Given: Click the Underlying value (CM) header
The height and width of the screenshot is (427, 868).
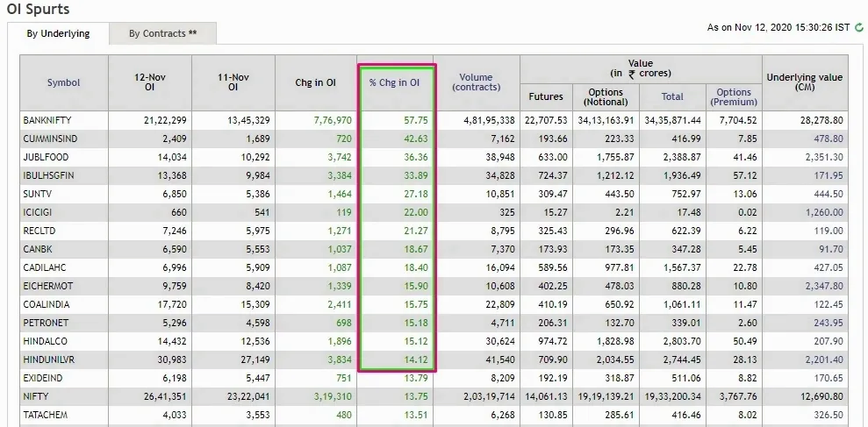Looking at the screenshot, I should 804,82.
